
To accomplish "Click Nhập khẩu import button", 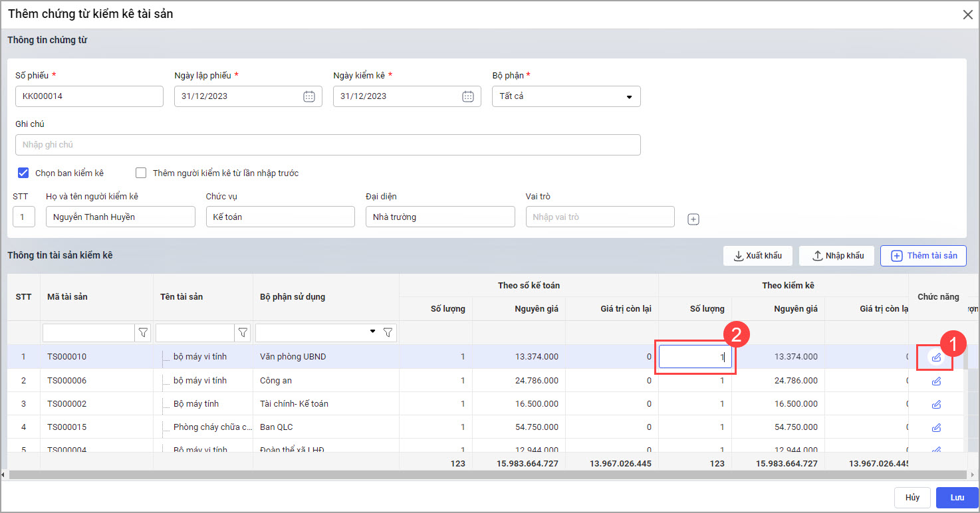I will 837,256.
